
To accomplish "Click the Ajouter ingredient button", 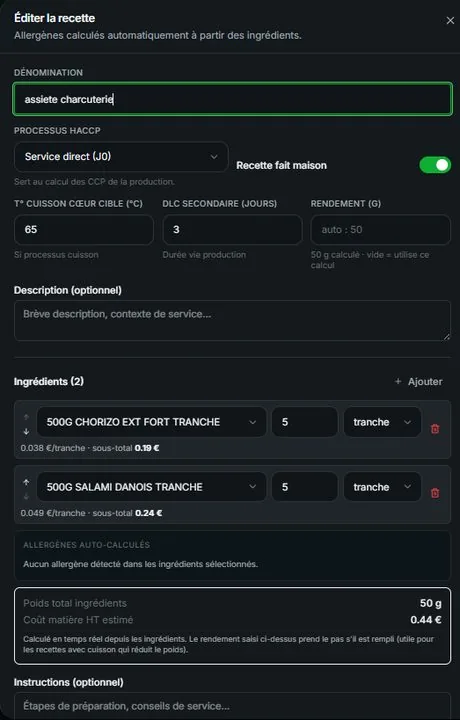I will (x=419, y=381).
